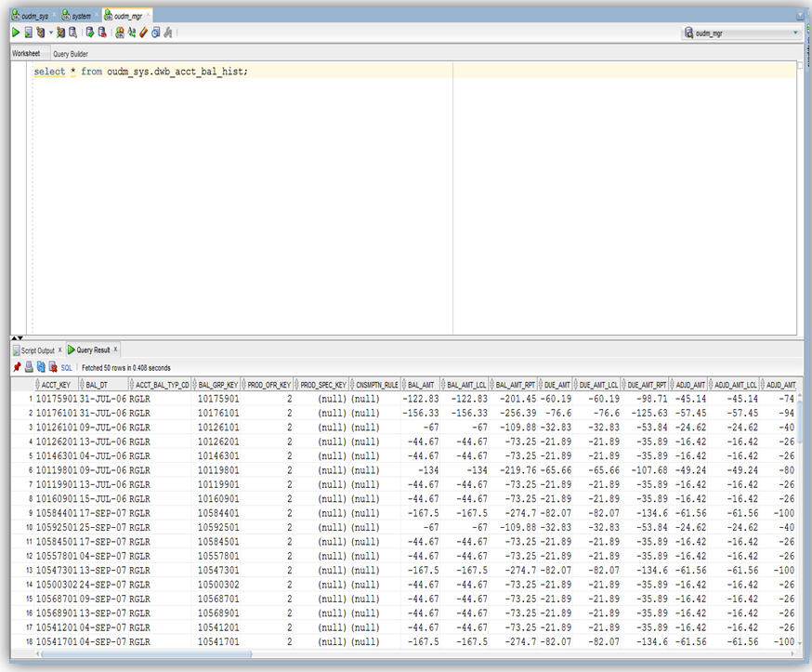Click the Rollback toolbar icon
The width and height of the screenshot is (812, 672).
[102, 33]
